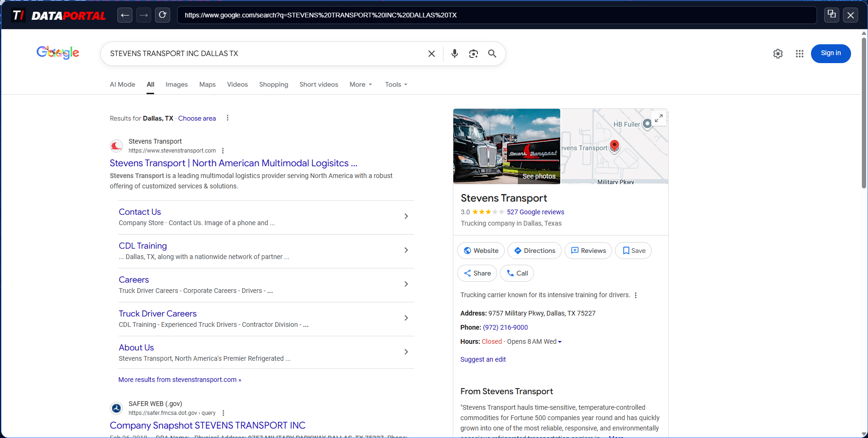Sign in to Google
The image size is (868, 438).
pyautogui.click(x=830, y=53)
